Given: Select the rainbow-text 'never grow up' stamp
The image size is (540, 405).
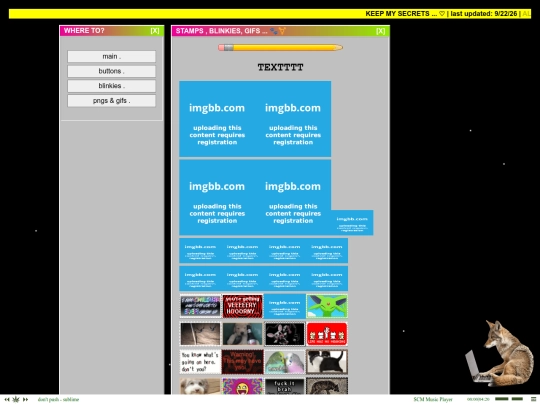Looking at the screenshot, I should [200, 306].
